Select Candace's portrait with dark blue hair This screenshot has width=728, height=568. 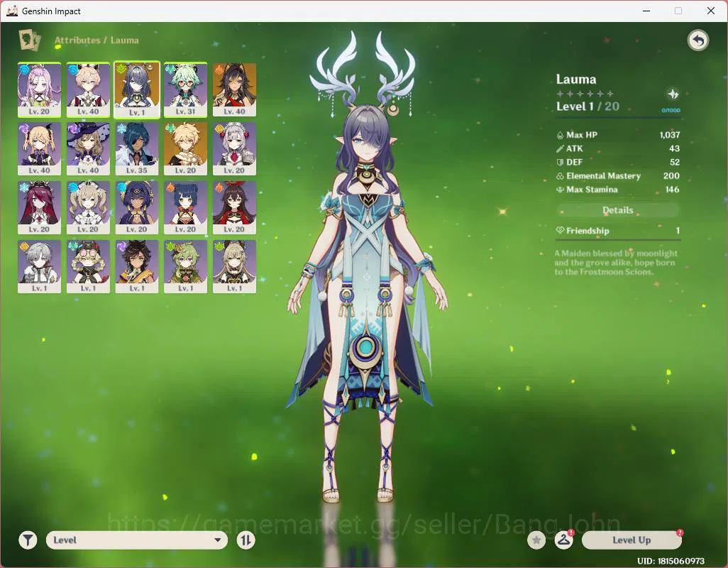[137, 207]
